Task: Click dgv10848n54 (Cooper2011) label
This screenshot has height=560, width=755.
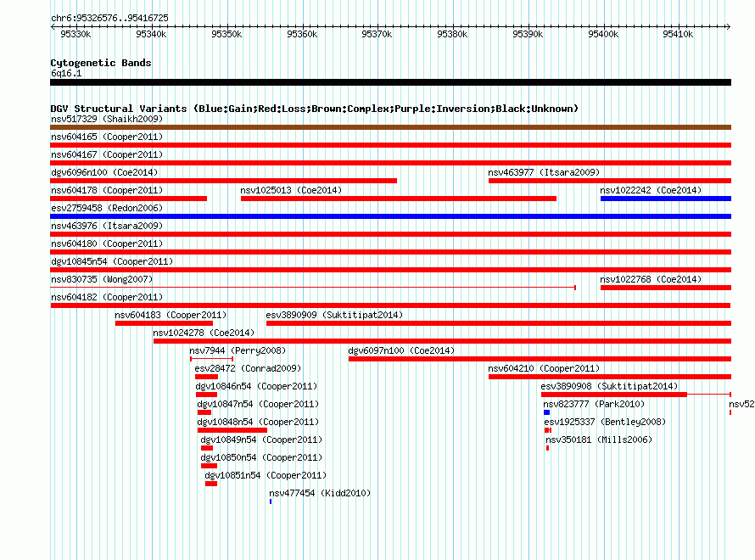Action: 258,422
